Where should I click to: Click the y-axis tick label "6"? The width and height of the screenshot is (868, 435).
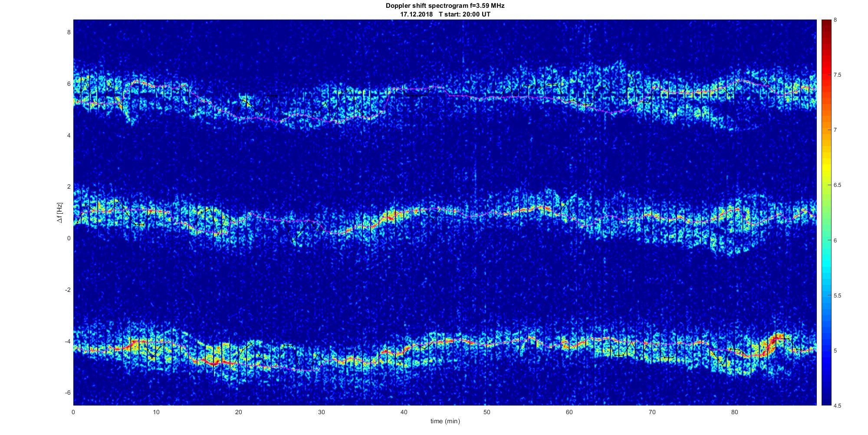pos(68,84)
